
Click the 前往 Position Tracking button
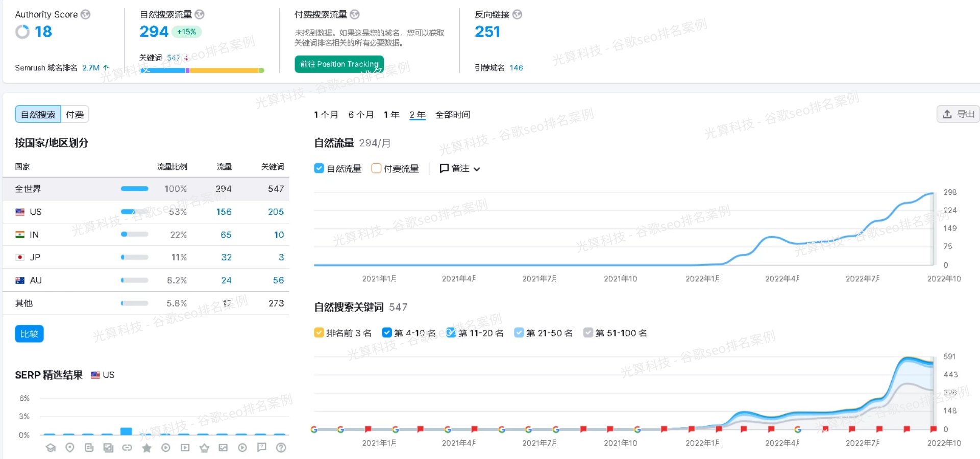click(x=339, y=64)
